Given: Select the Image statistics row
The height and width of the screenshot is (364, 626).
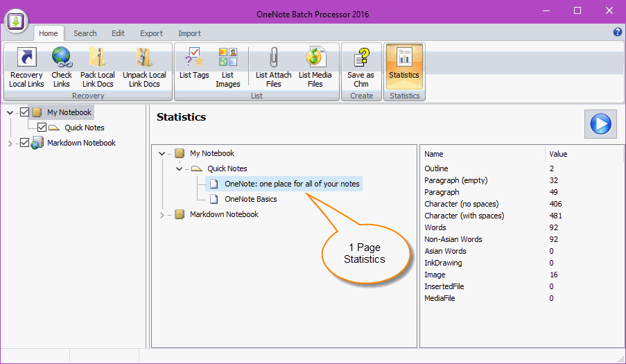Looking at the screenshot, I should [x=522, y=275].
